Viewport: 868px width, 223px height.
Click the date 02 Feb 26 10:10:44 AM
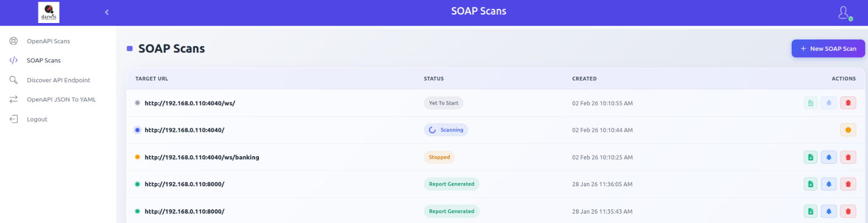[602, 130]
